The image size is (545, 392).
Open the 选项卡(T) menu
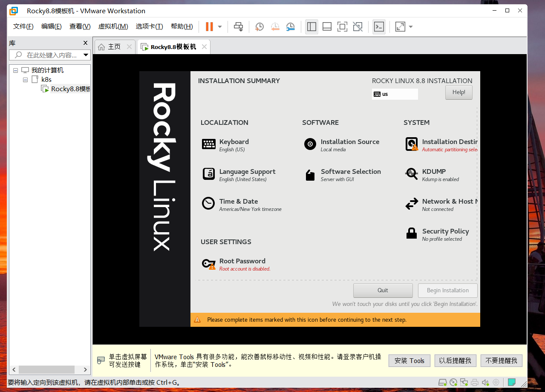point(149,26)
